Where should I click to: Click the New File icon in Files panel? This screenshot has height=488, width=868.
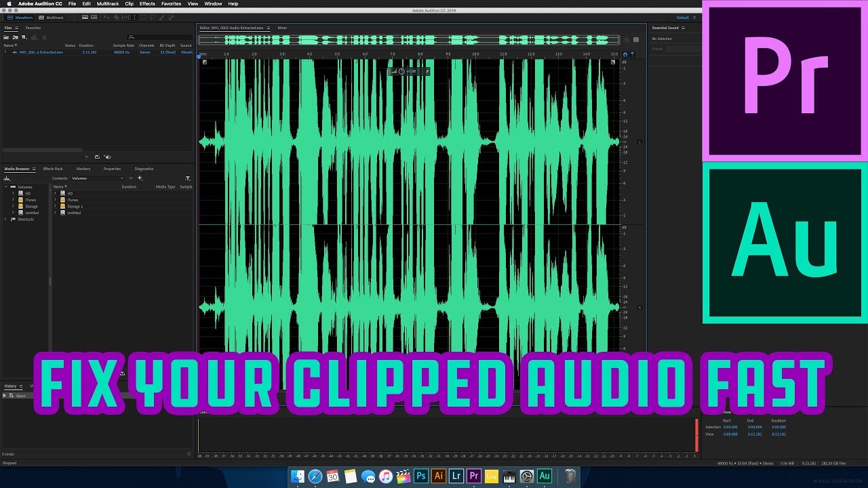coord(24,37)
